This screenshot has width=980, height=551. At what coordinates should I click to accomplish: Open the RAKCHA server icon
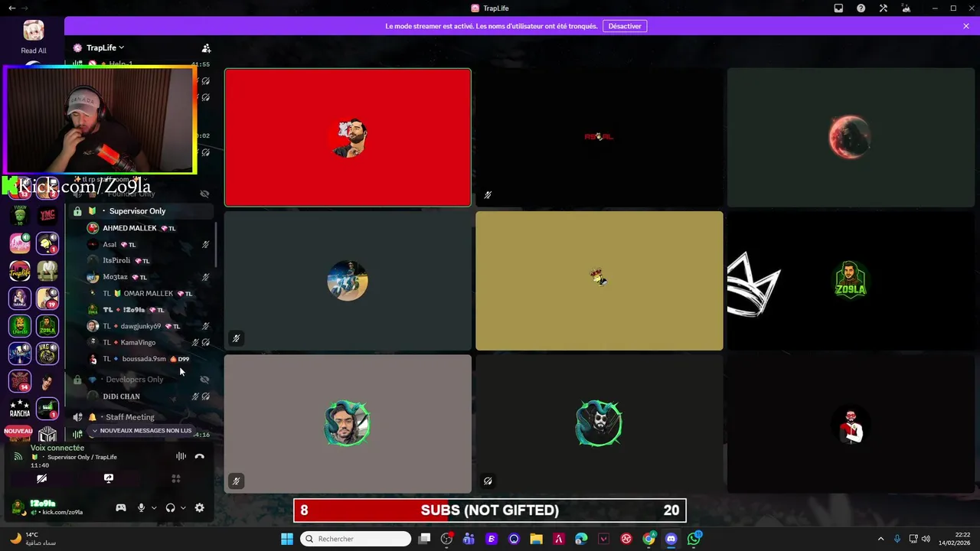pos(20,409)
